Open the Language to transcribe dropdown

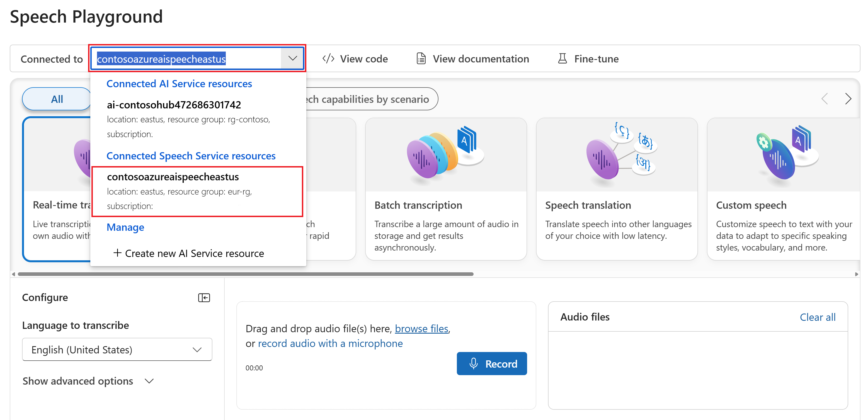click(x=117, y=349)
